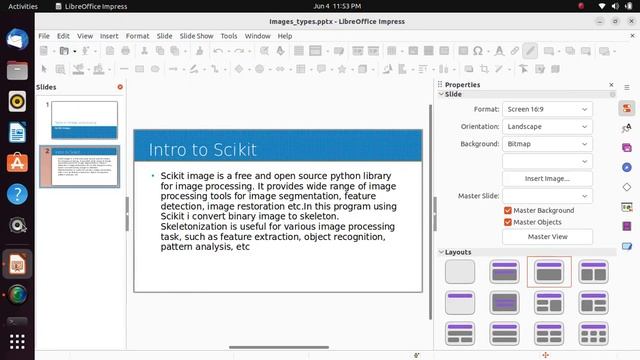Select the Centered Text layout
The width and height of the screenshot is (640, 360).
click(x=504, y=303)
